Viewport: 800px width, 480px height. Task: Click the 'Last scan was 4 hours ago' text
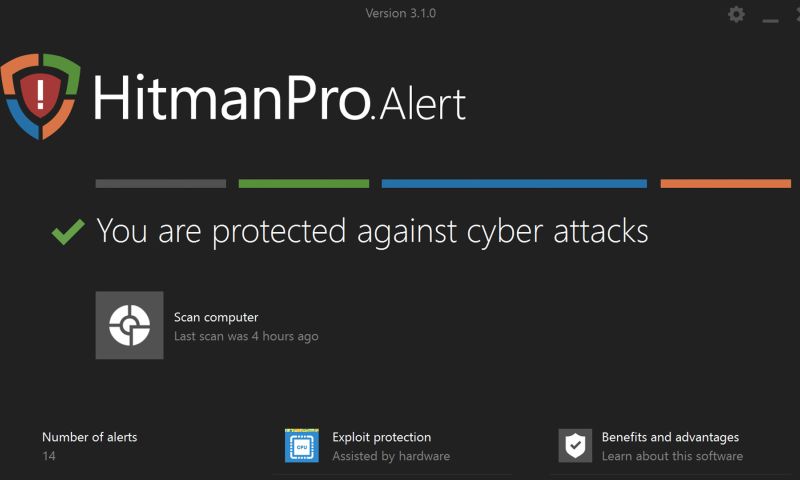(246, 336)
